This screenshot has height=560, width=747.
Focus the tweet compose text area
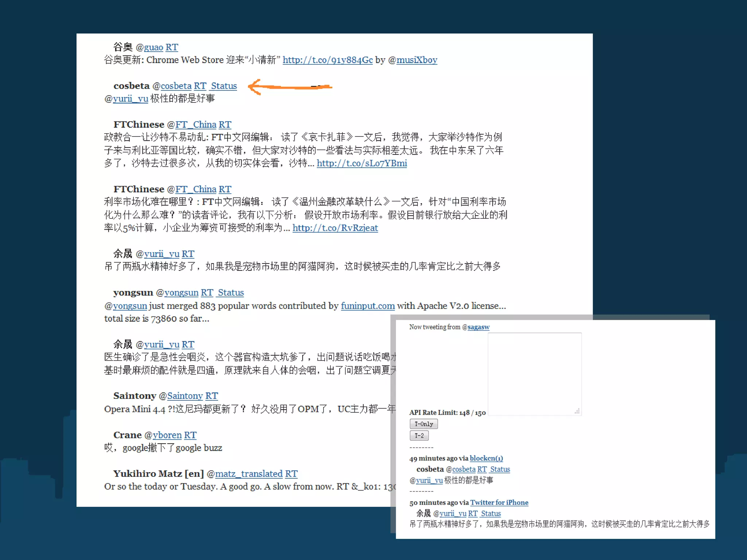534,374
